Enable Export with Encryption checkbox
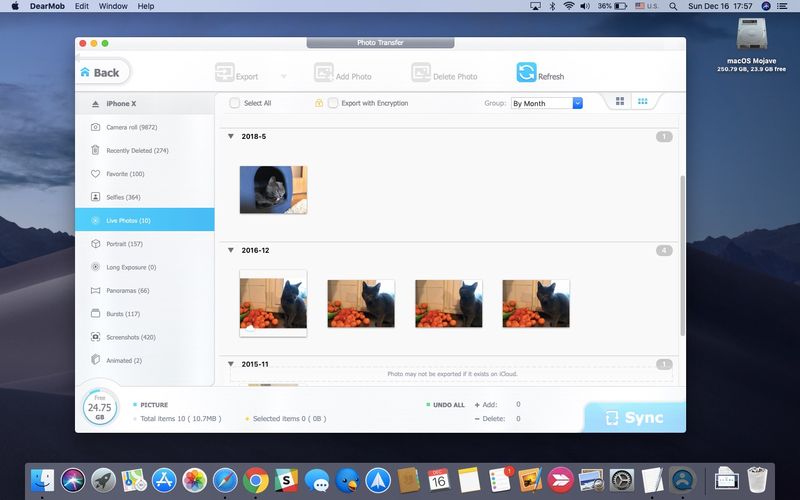Viewport: 800px width, 500px height. click(x=333, y=103)
